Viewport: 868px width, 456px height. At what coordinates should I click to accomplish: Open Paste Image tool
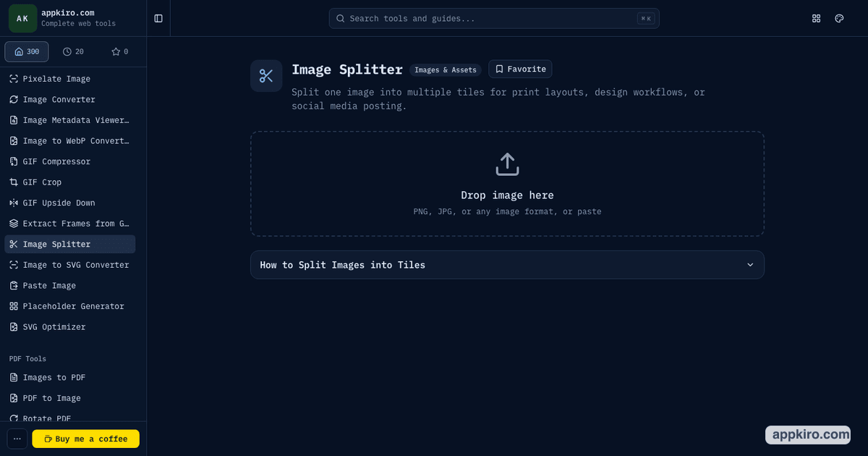(x=69, y=286)
